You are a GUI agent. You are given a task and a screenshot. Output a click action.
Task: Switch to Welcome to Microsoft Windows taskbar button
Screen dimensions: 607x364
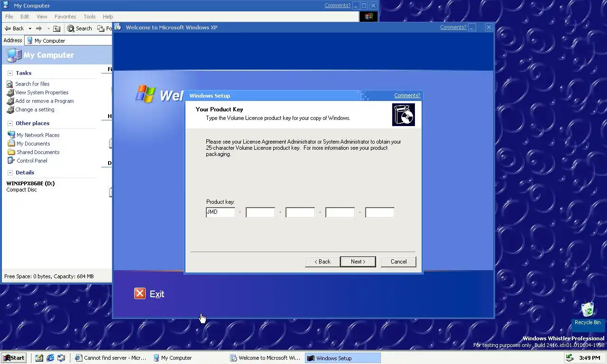(265, 358)
